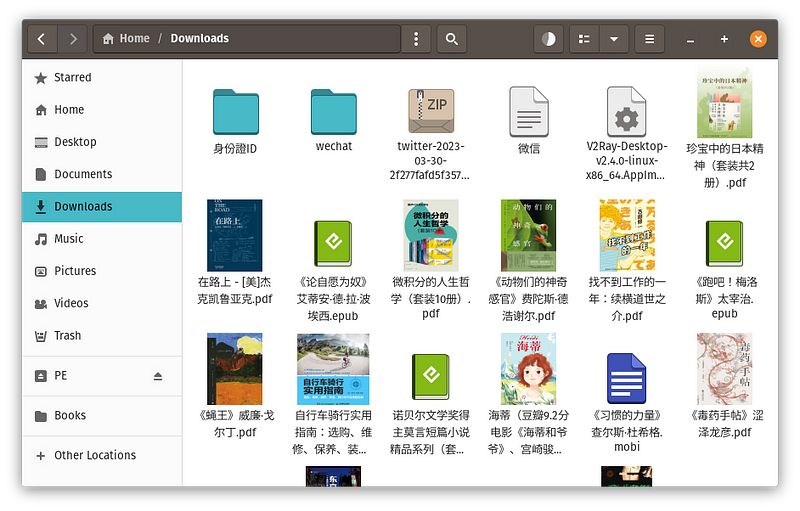Click the Home path segment in the location bar
The height and width of the screenshot is (511, 800).
click(126, 39)
